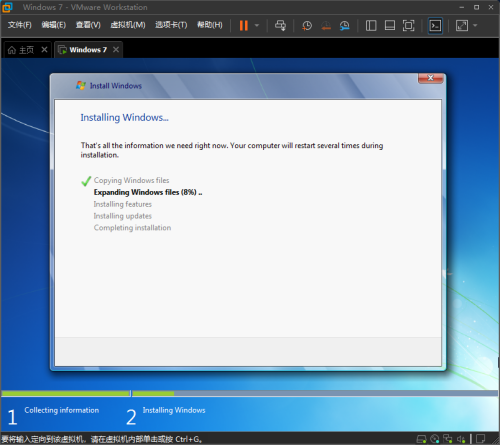This screenshot has width=500, height=445.
Task: Take a snapshot of this virtual machine
Action: pyautogui.click(x=307, y=26)
